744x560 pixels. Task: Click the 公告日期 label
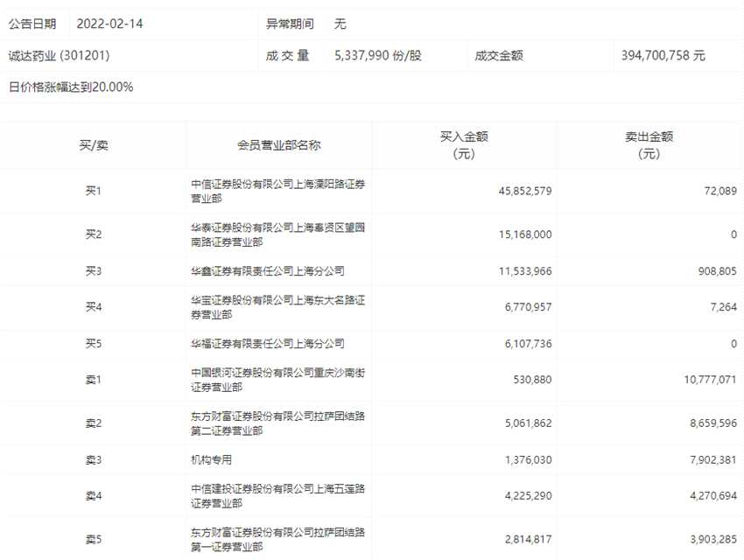(x=32, y=24)
